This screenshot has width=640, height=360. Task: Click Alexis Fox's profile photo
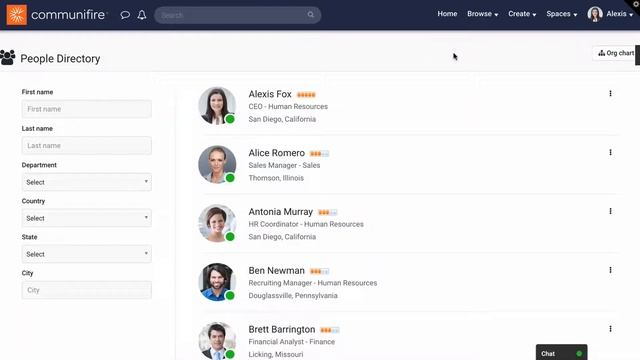pyautogui.click(x=217, y=105)
